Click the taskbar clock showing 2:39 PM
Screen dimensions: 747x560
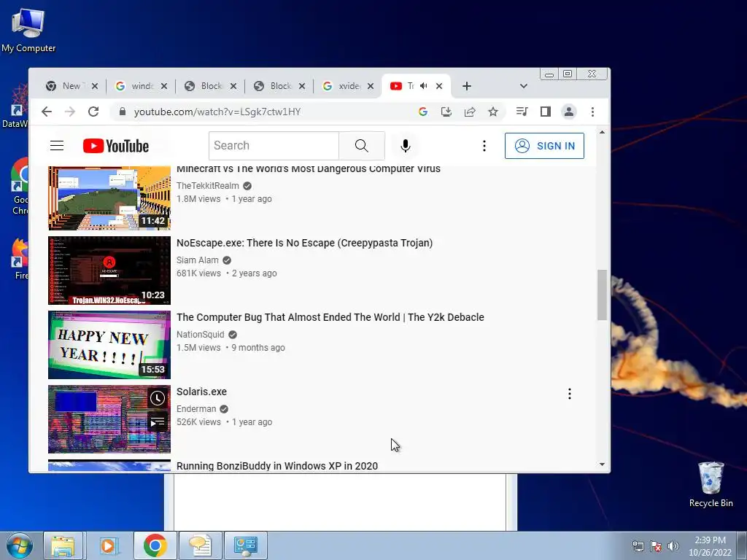[710, 546]
